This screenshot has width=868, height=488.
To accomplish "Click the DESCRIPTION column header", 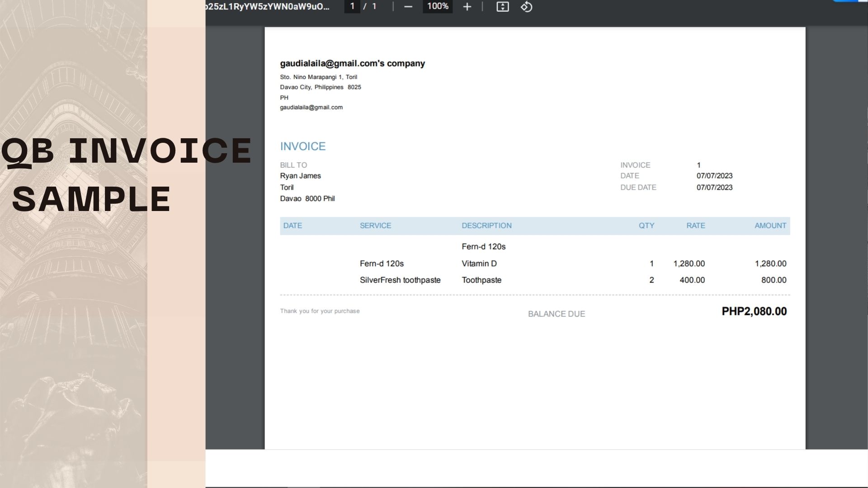I will click(486, 225).
